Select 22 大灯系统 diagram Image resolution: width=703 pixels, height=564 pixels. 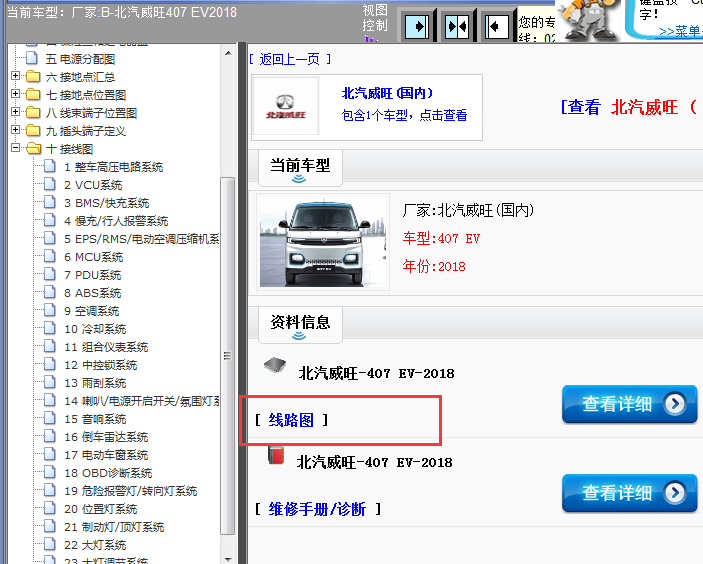[95, 545]
